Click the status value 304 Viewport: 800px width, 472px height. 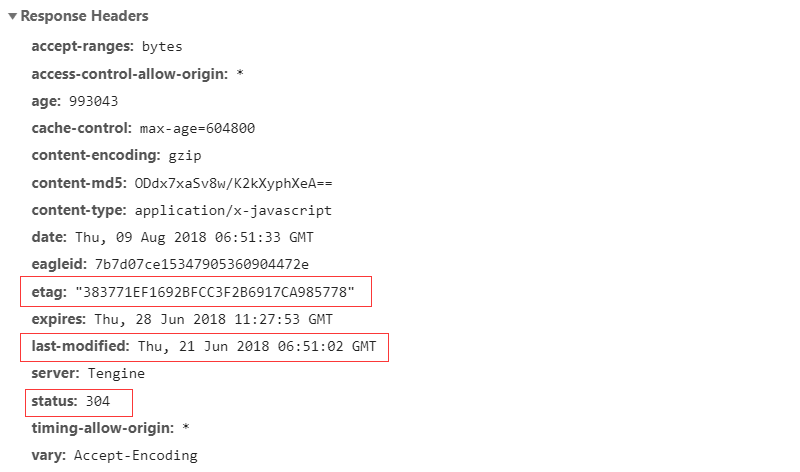click(x=96, y=401)
